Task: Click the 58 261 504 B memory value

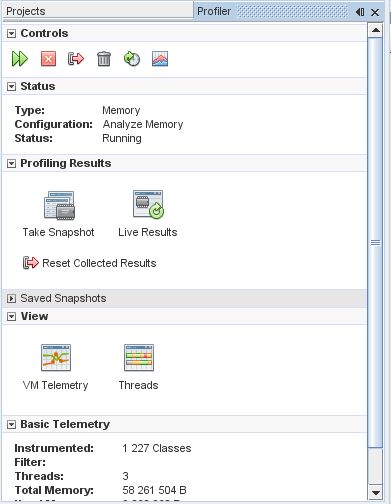Action: [154, 490]
